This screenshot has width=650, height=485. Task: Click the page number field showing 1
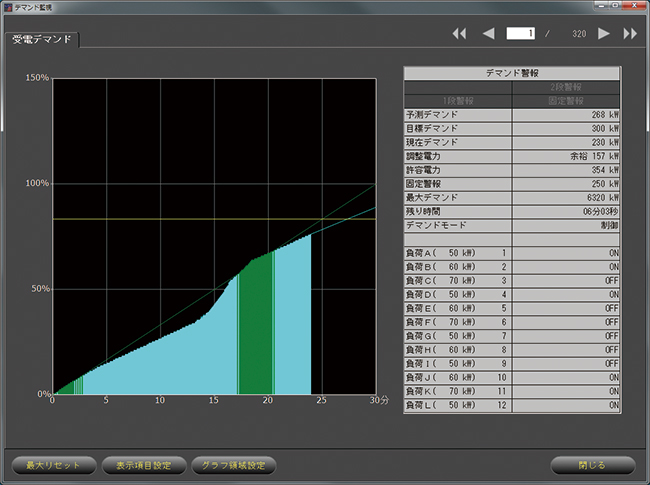[520, 34]
